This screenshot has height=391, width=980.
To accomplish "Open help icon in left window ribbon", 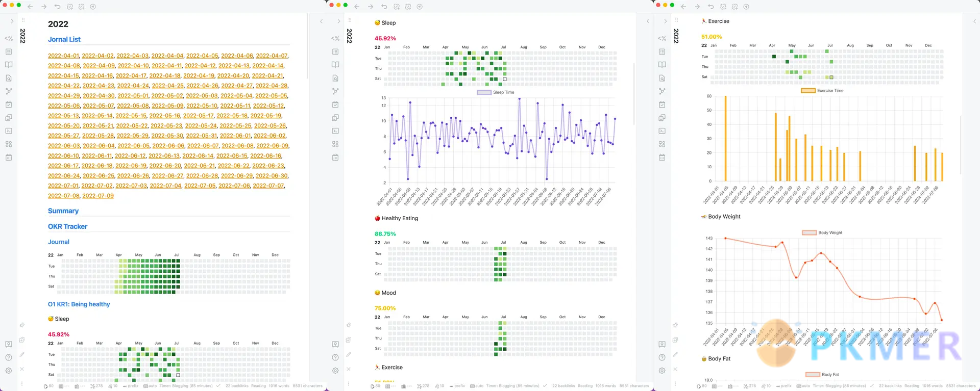I will [9, 357].
